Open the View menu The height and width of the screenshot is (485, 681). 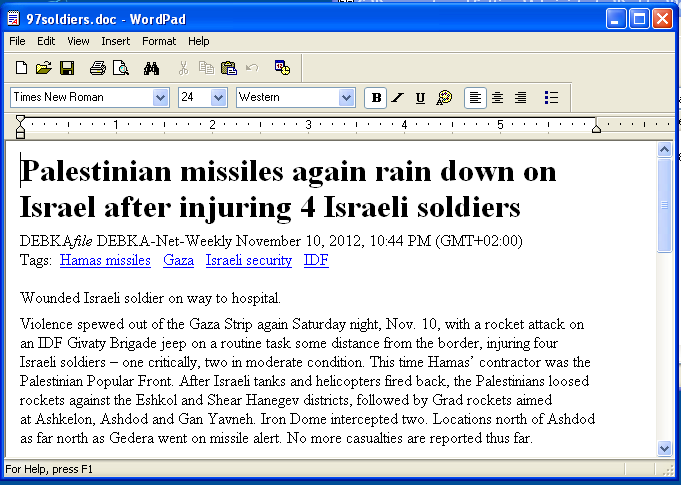point(78,41)
